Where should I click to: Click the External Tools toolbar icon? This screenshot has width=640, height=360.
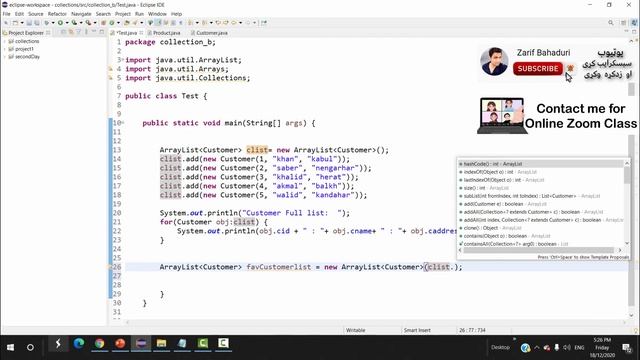tap(89, 23)
